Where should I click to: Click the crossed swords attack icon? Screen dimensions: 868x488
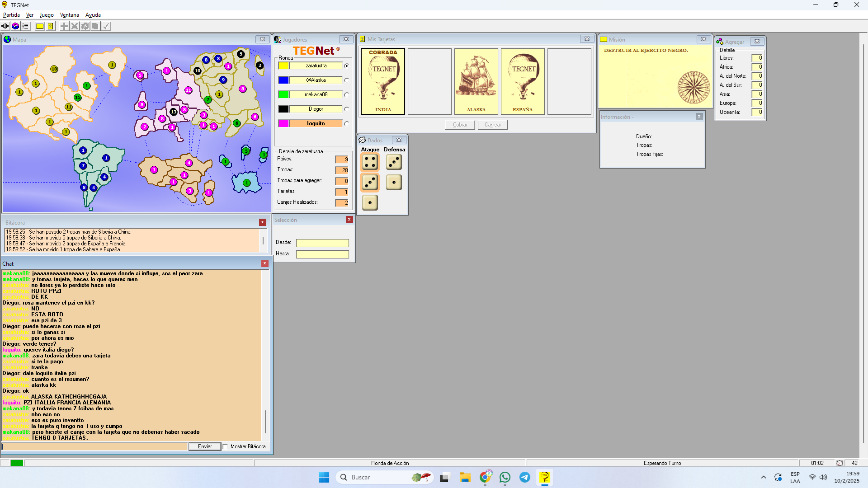coord(75,26)
